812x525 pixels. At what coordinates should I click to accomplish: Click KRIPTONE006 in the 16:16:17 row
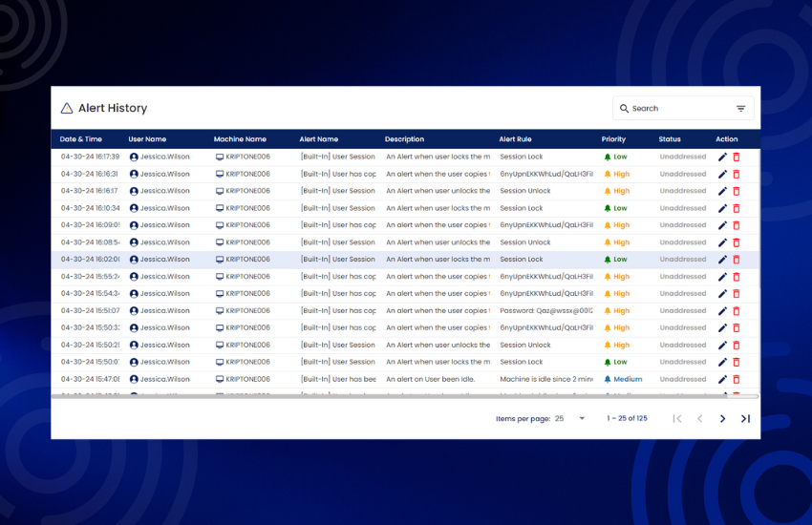pos(247,191)
